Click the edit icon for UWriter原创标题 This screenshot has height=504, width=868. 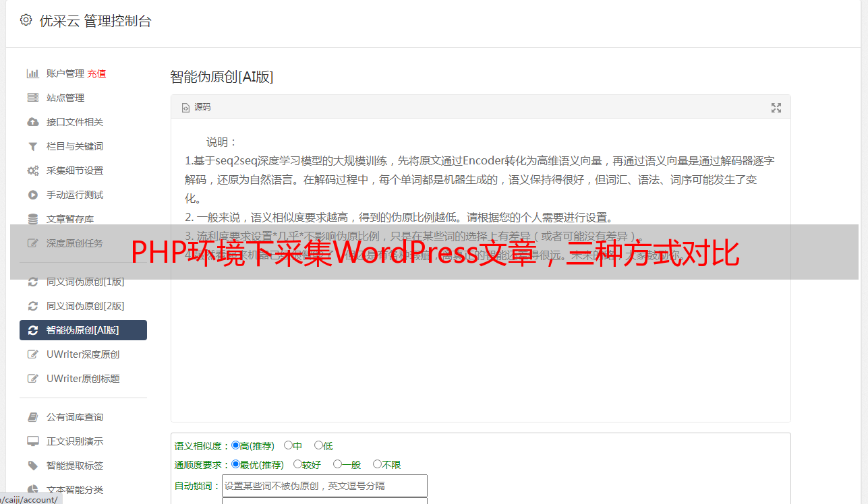[x=32, y=379]
